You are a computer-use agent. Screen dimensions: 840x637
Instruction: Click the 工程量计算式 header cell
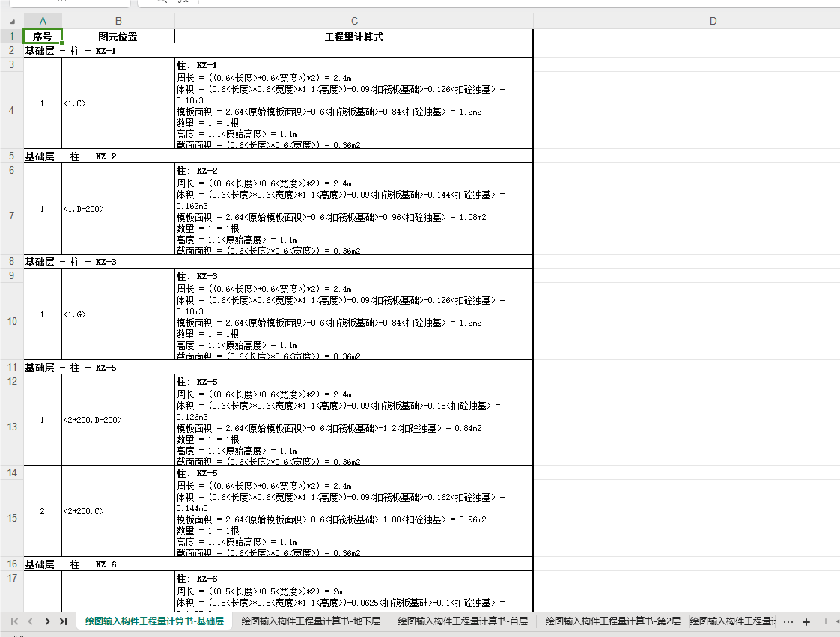[x=354, y=37]
